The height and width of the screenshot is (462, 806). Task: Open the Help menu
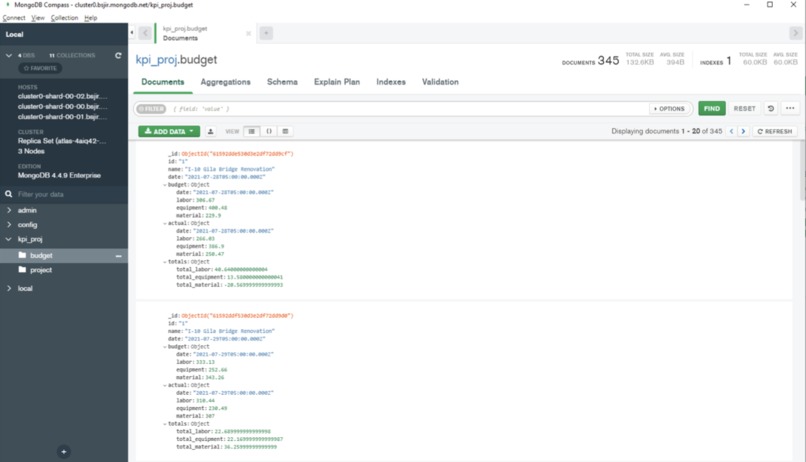point(90,18)
